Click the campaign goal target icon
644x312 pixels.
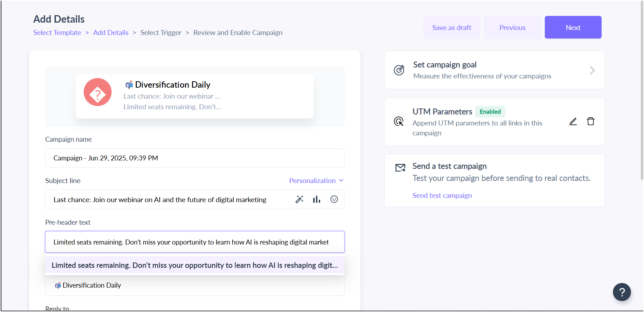(399, 70)
